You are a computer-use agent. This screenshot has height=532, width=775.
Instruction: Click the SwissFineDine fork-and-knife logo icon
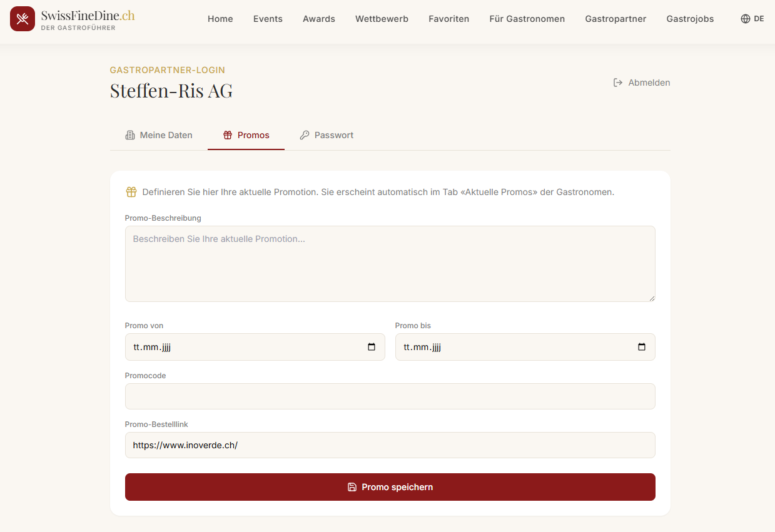point(23,19)
